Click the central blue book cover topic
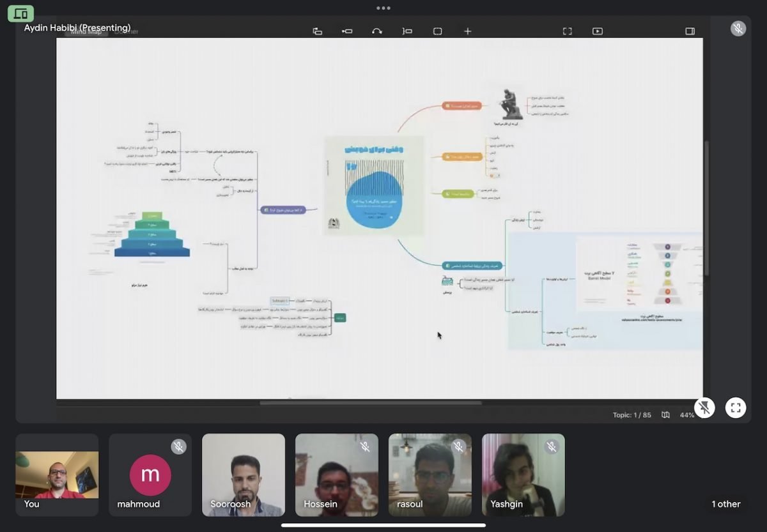767x532 pixels. click(373, 186)
